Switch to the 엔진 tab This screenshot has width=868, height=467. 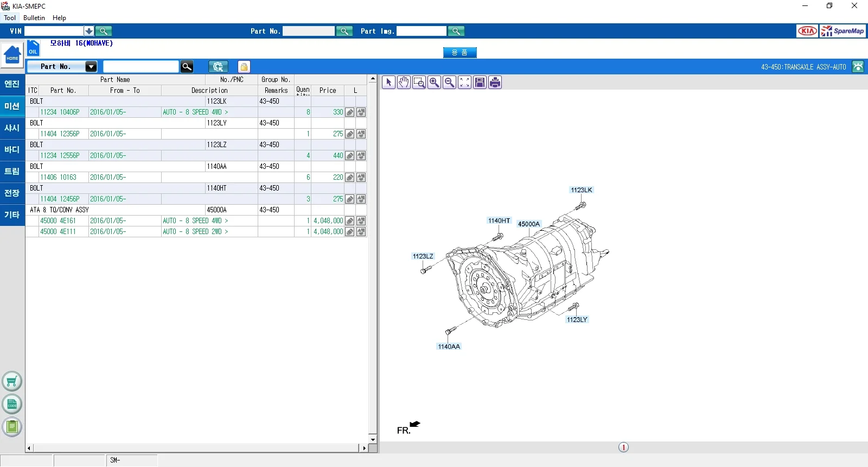(x=12, y=84)
